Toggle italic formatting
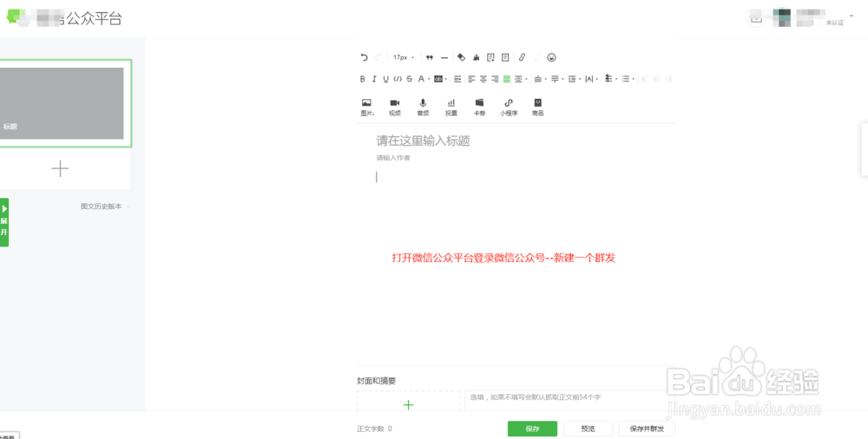The image size is (868, 439). point(374,79)
